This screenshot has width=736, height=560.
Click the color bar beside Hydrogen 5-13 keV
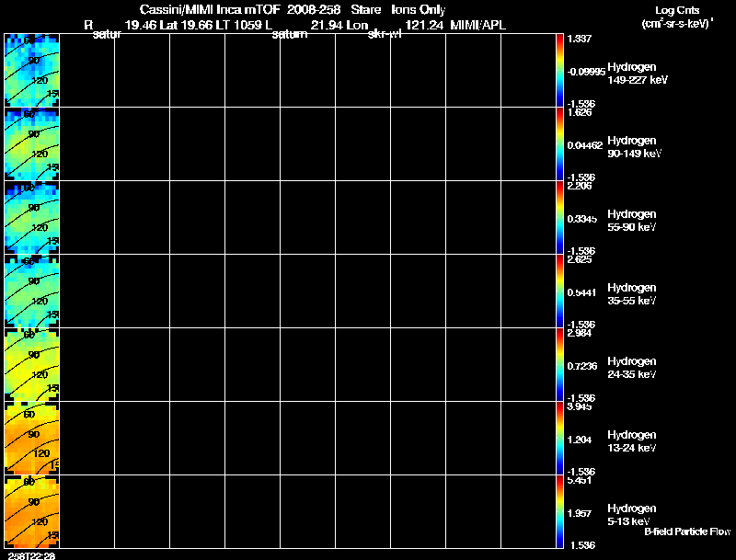coord(559,512)
